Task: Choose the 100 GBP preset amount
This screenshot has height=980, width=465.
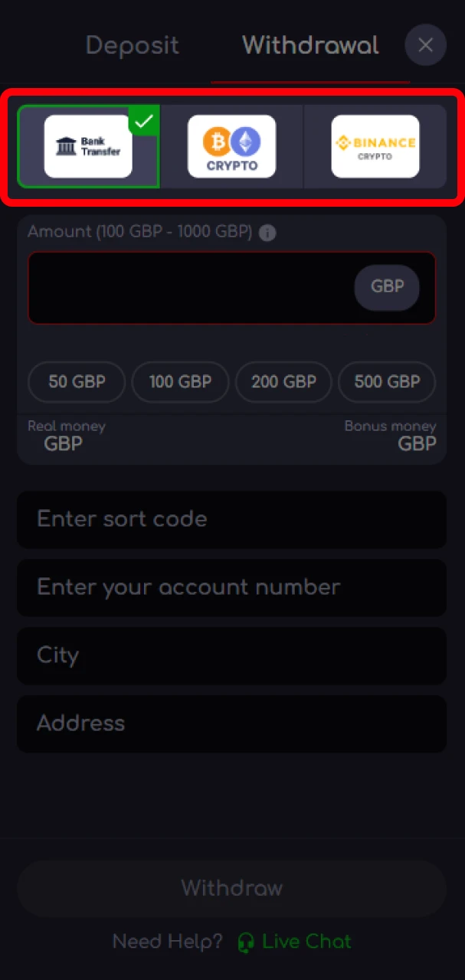Action: click(x=180, y=382)
